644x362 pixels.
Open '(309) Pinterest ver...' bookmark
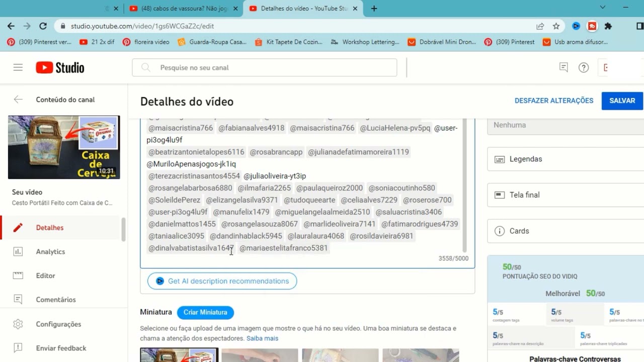pyautogui.click(x=39, y=42)
